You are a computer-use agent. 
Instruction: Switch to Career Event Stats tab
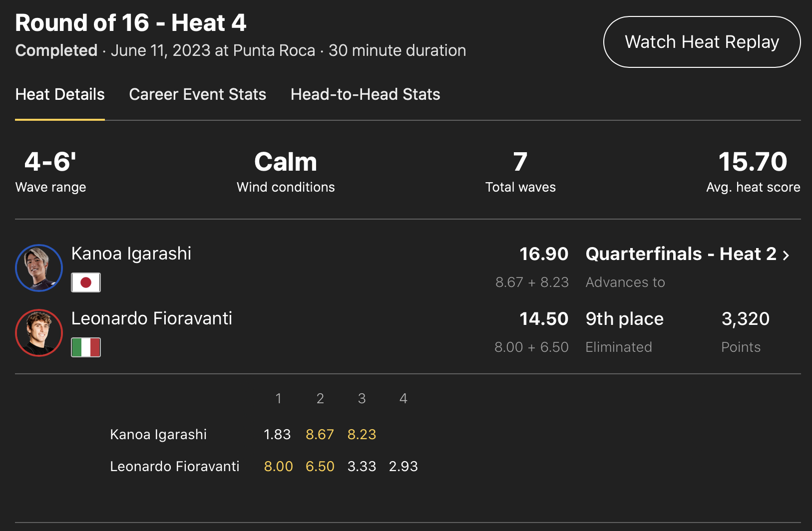coord(197,94)
